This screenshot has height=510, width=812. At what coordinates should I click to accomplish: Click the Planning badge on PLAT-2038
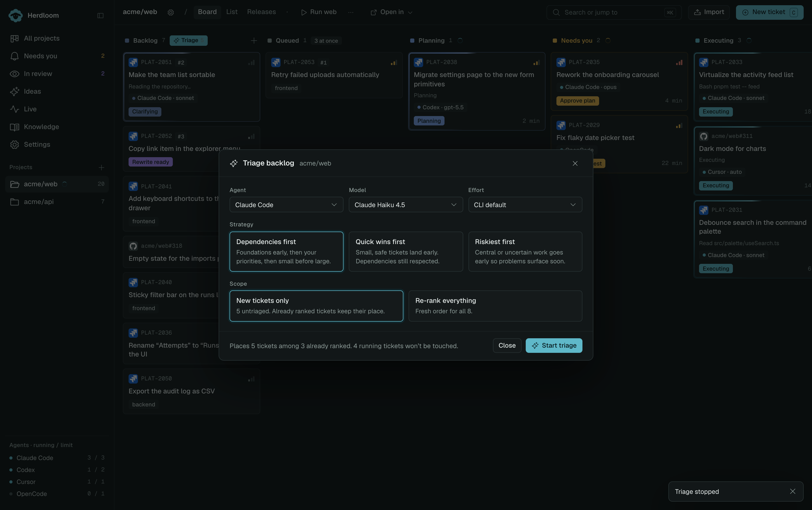point(429,121)
